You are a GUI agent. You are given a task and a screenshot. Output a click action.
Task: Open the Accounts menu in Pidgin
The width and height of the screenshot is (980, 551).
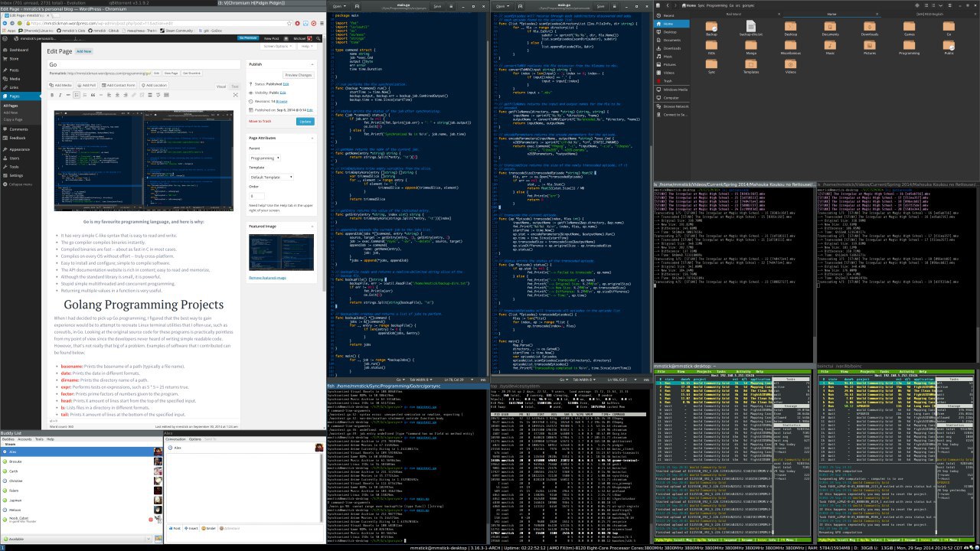coord(24,439)
